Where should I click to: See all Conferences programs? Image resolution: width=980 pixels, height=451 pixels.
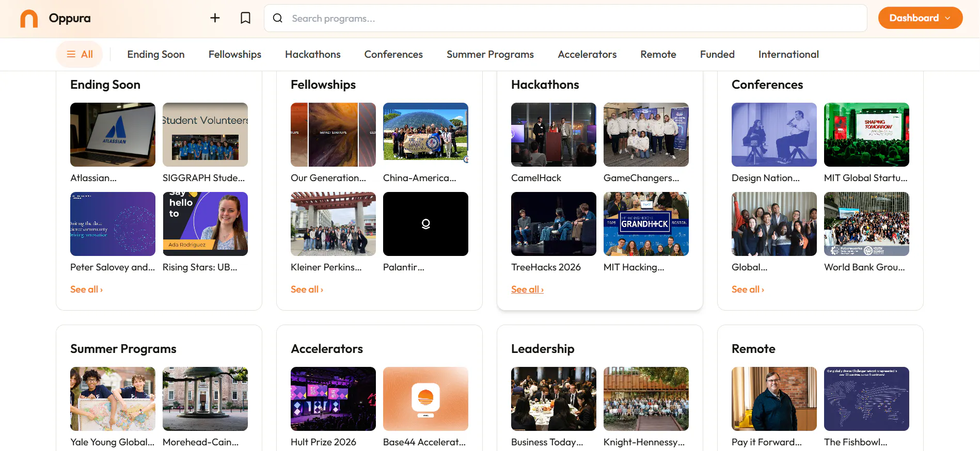click(x=748, y=289)
